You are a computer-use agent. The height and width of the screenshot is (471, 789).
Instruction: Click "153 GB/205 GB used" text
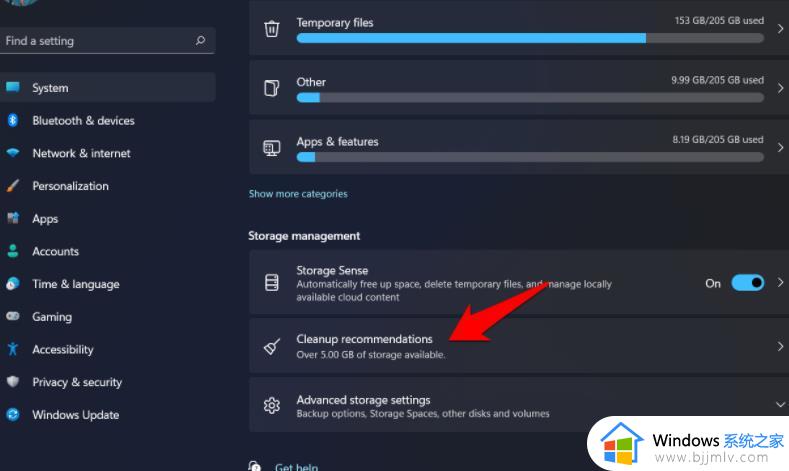[719, 21]
